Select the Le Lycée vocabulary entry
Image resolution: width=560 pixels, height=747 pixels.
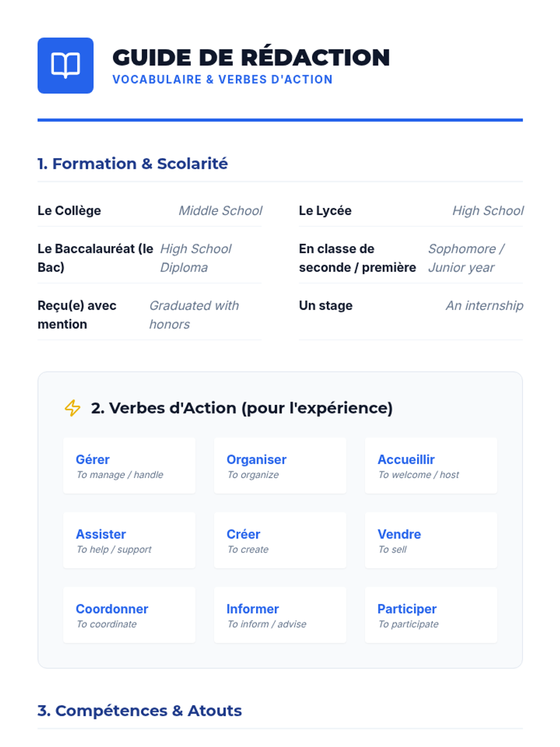click(x=325, y=211)
